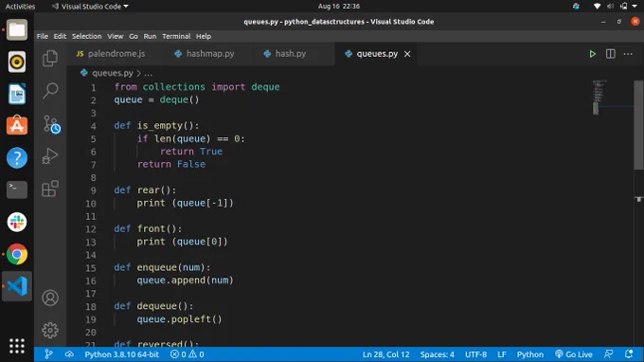Viewport: 644px width, 362px height.
Task: Open Files app from Ubuntu dock
Action: 17,30
